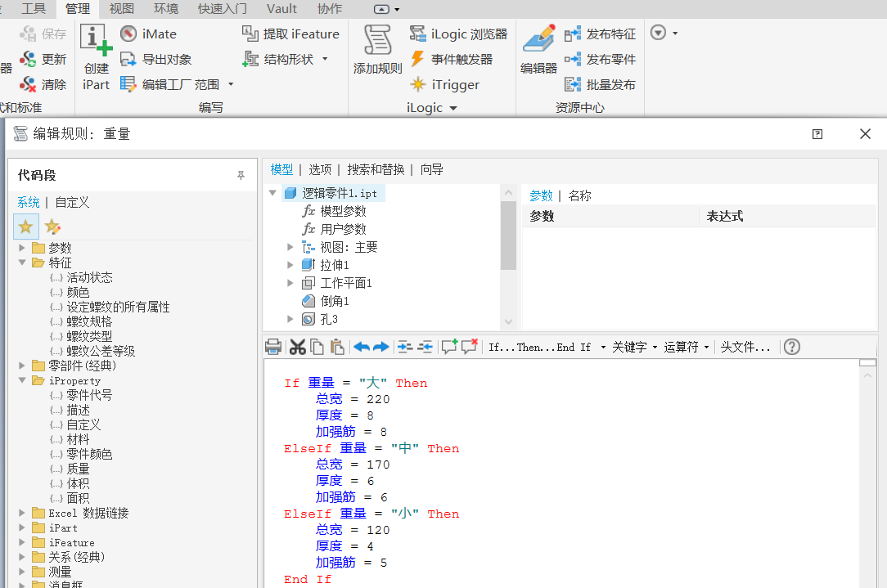Expand 拉伸1 in model tree
The width and height of the screenshot is (887, 588).
tap(290, 265)
